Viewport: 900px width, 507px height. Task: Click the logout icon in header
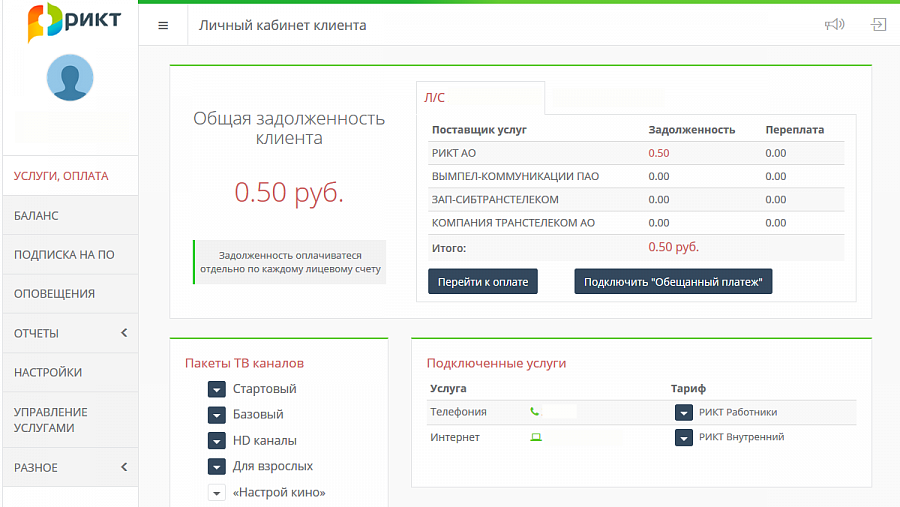[x=879, y=25]
